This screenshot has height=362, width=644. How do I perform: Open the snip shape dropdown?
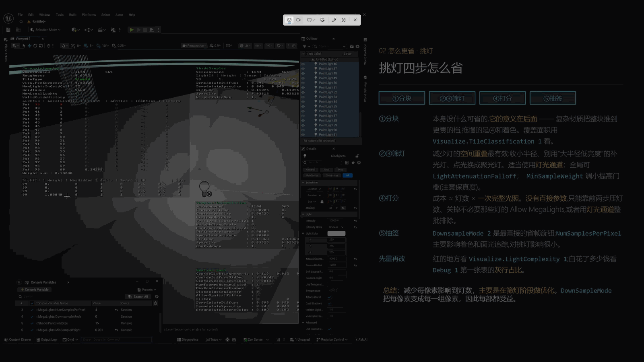(x=311, y=20)
